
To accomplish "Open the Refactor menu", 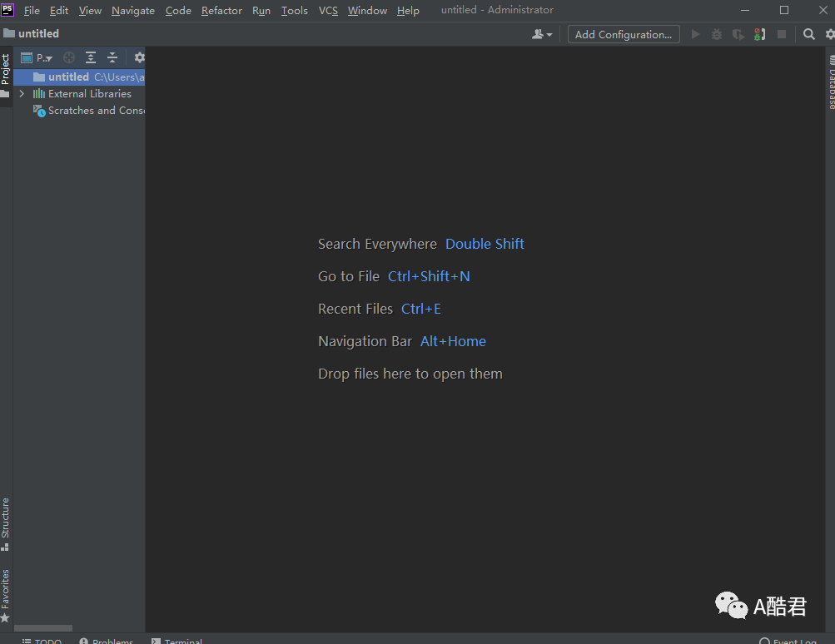I will (x=221, y=10).
